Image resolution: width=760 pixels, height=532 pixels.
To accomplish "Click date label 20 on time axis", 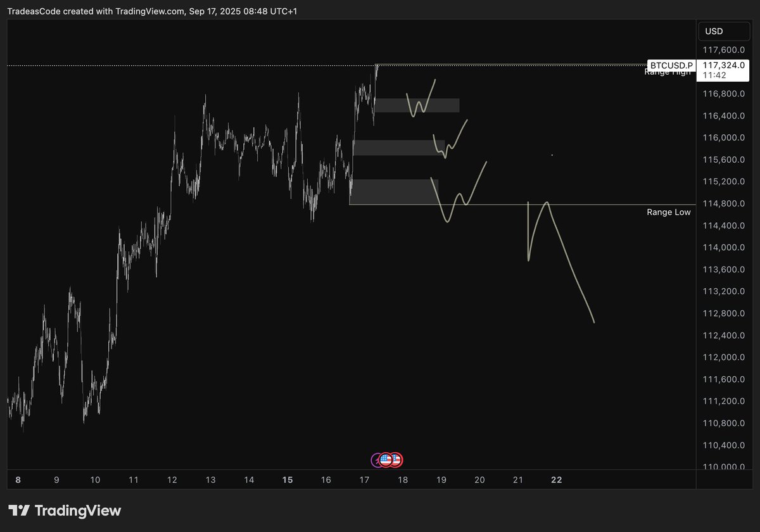I will coord(480,480).
